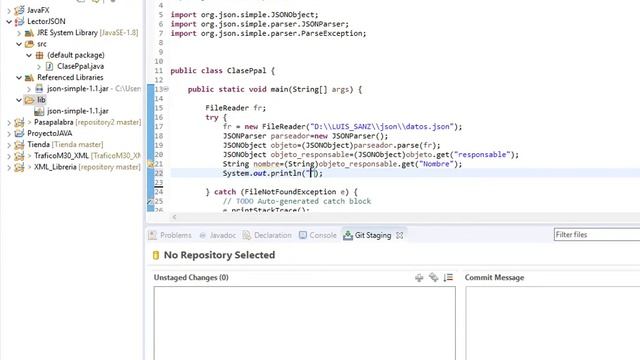Click the LectorJSON project icon

pos(19,21)
